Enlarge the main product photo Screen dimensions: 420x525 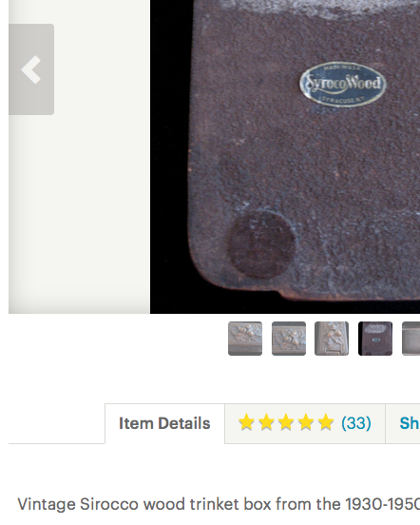[285, 157]
